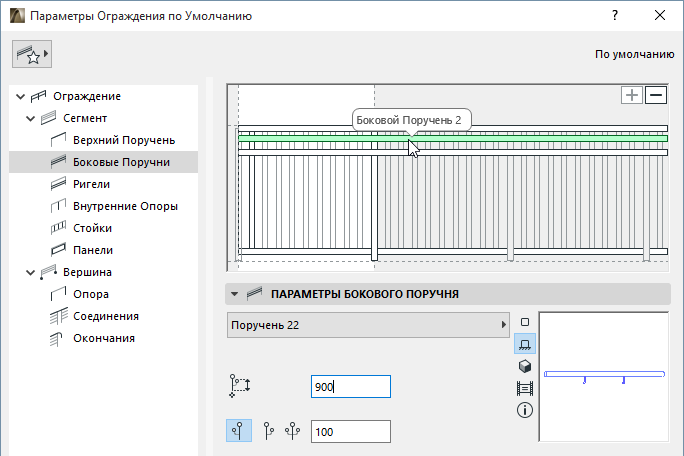Click the height dimension icon
Image resolution: width=684 pixels, height=456 pixels.
tap(239, 386)
